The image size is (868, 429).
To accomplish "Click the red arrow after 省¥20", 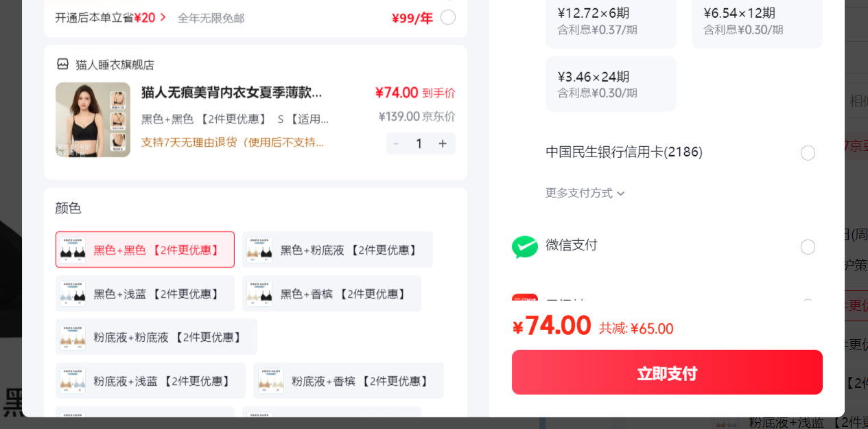I will [163, 17].
